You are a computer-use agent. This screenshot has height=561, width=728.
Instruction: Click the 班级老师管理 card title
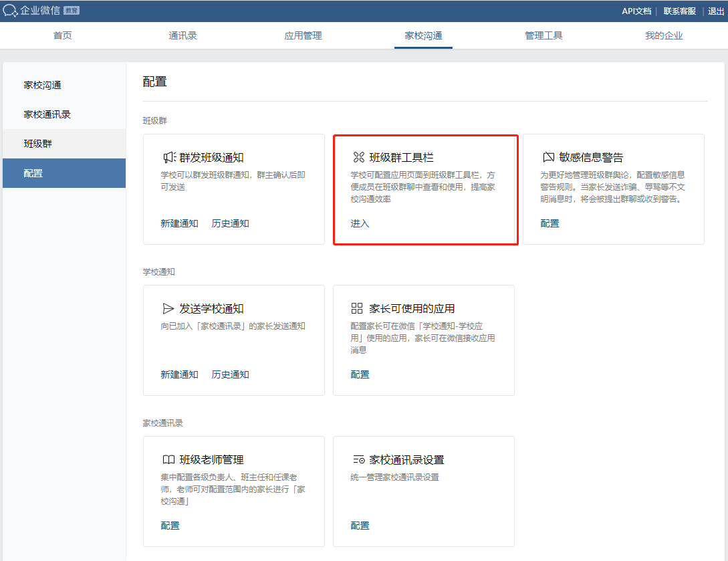click(212, 460)
